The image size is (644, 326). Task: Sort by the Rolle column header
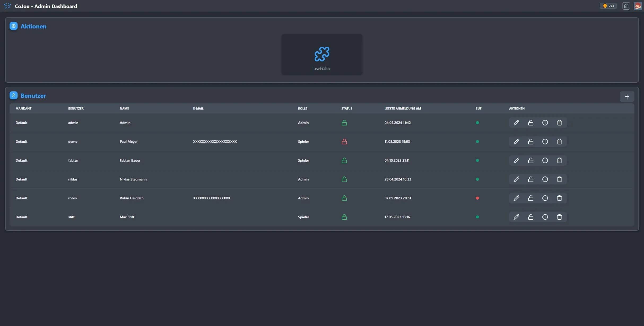pos(302,108)
